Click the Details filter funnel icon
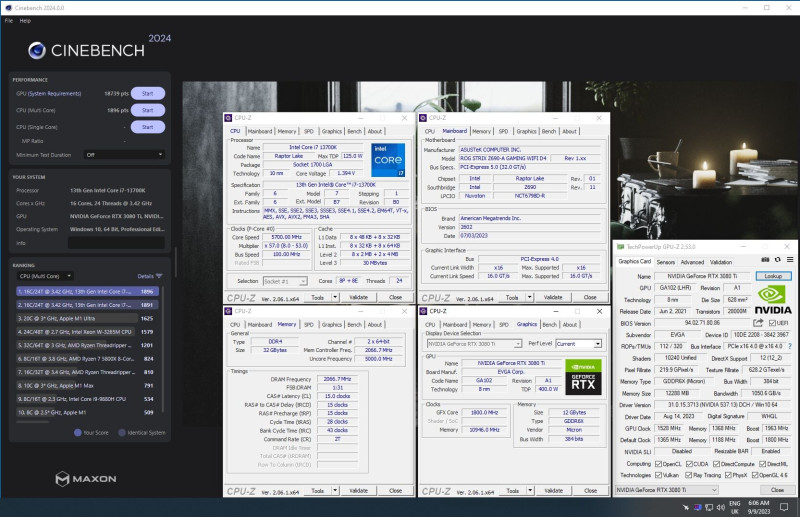The image size is (800, 517). click(x=159, y=276)
